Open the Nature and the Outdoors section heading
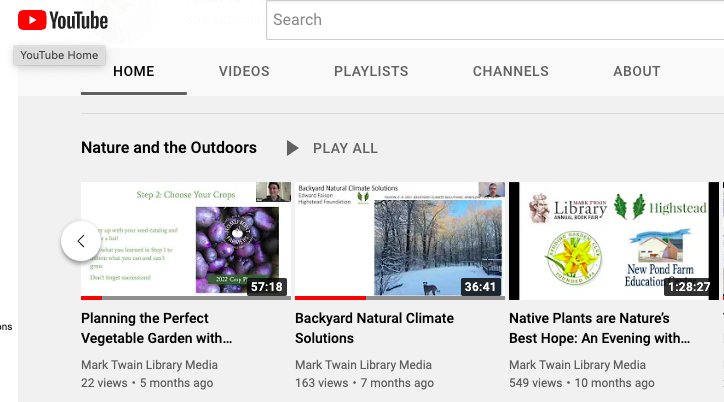The image size is (724, 402). (169, 148)
